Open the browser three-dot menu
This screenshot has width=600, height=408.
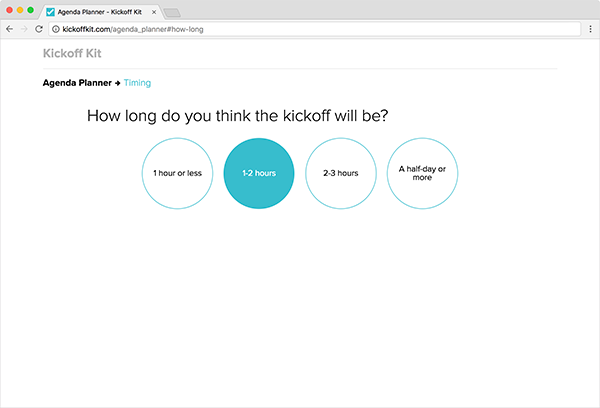pyautogui.click(x=590, y=29)
